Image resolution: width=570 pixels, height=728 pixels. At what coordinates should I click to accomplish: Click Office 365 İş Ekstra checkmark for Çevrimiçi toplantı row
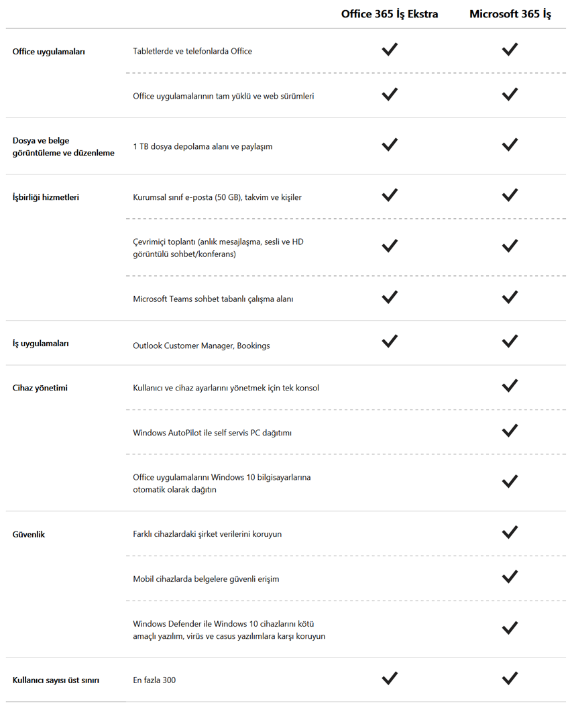coord(390,246)
